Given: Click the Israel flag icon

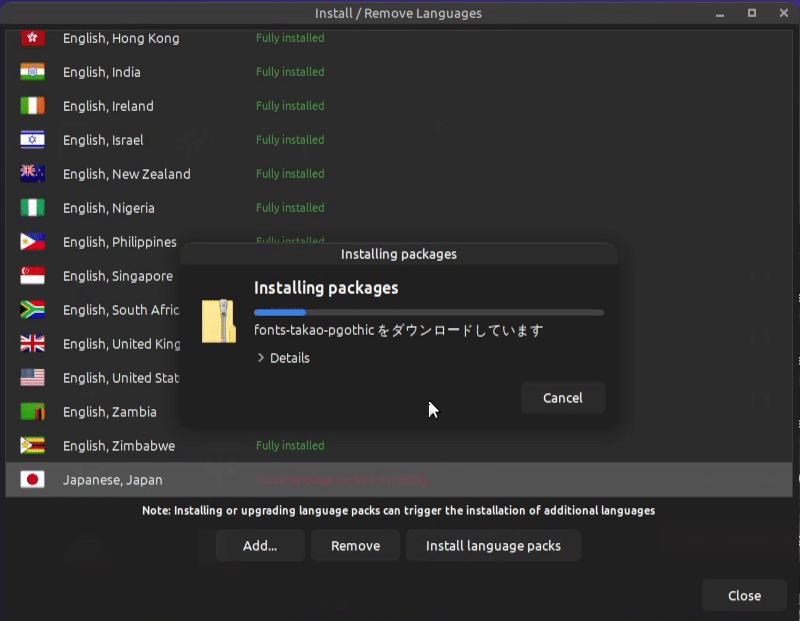Looking at the screenshot, I should click(x=32, y=140).
